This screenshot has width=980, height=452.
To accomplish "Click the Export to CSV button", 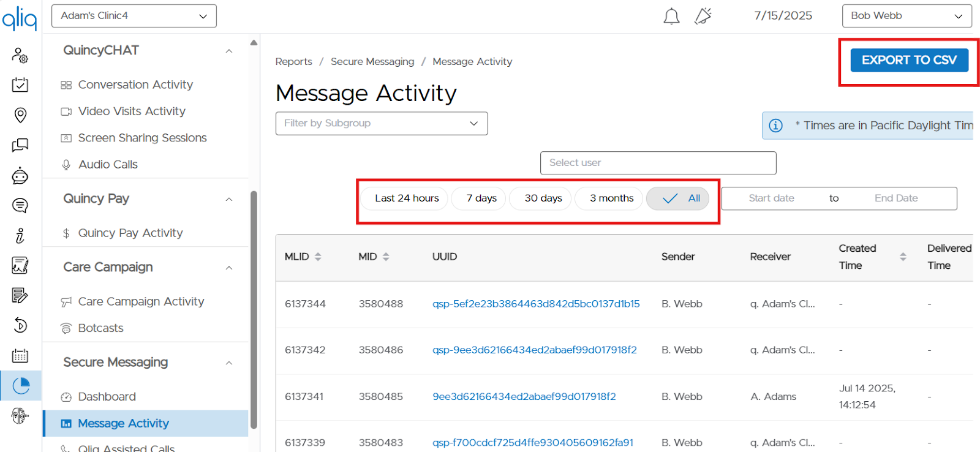I will pos(909,60).
